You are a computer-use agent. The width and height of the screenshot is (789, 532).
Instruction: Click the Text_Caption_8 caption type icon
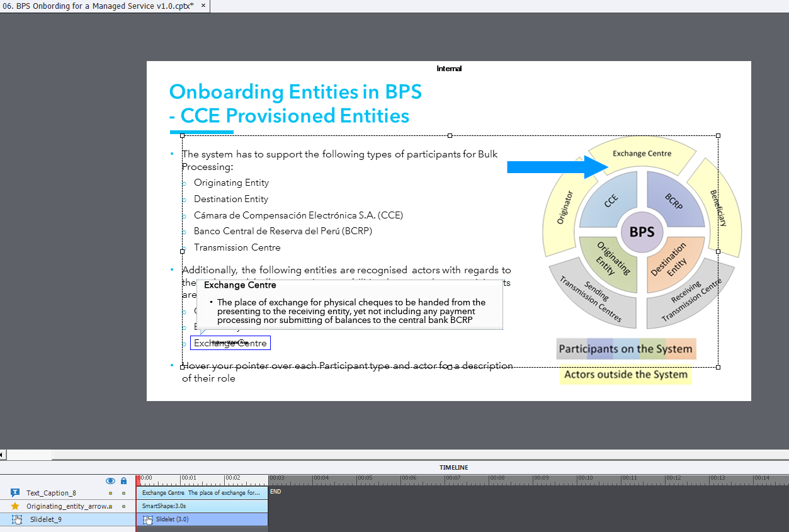click(x=15, y=493)
